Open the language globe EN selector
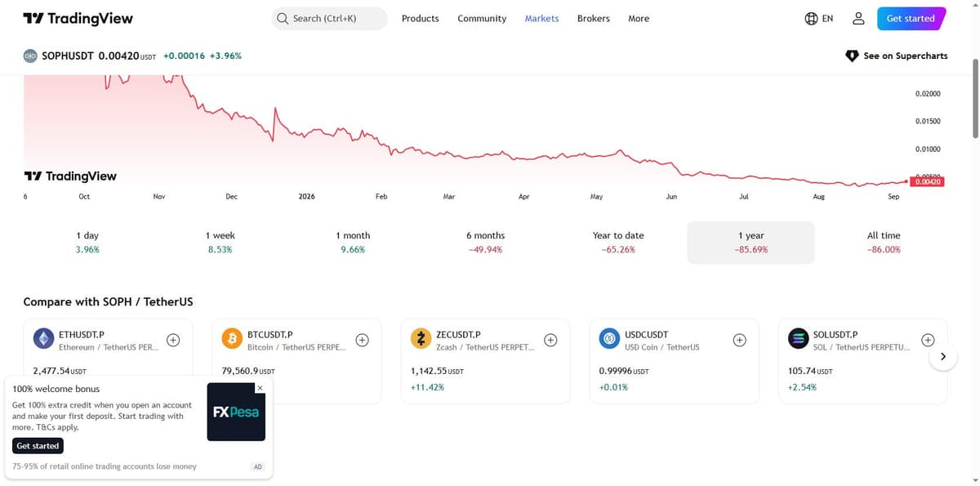 point(819,18)
